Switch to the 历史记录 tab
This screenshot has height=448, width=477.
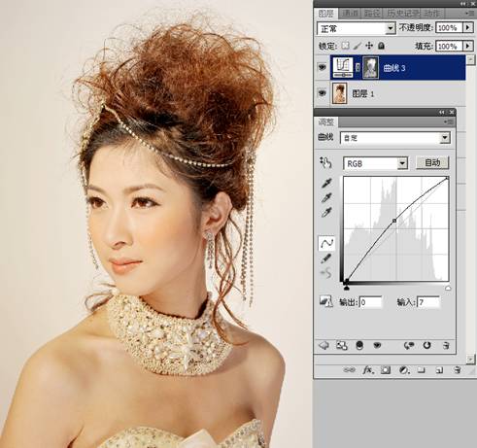coord(403,14)
